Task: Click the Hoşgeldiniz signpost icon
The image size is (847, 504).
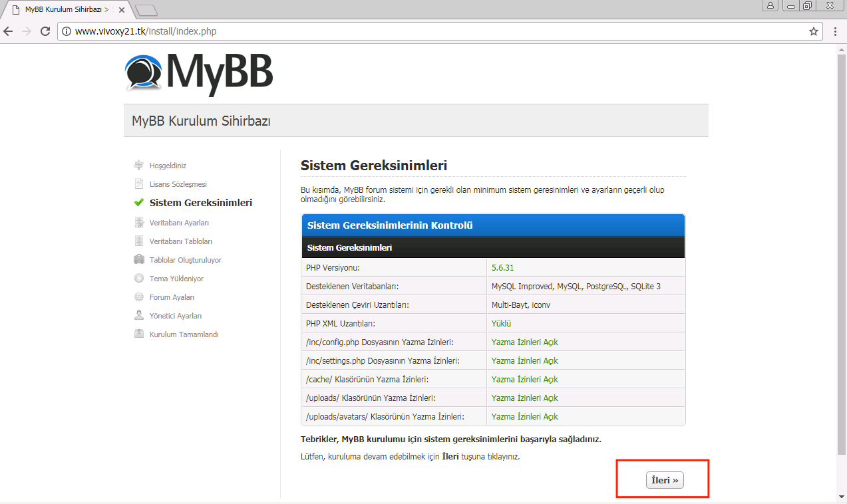Action: [139, 166]
